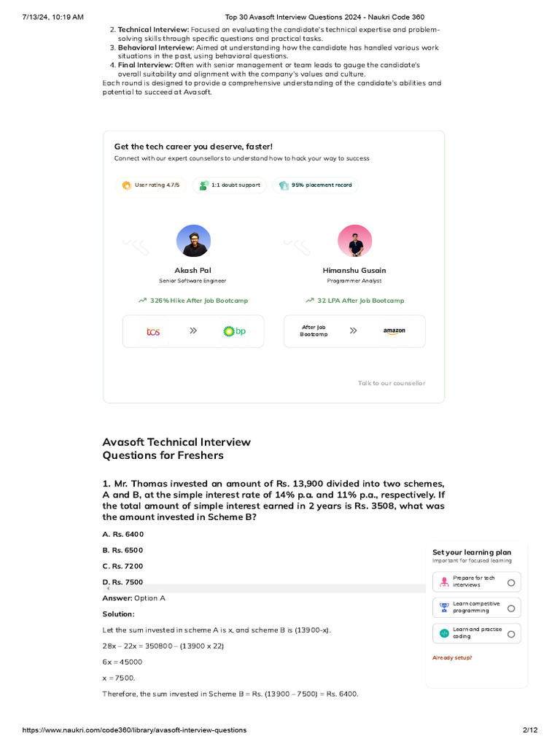Click the bp logo

(x=234, y=331)
